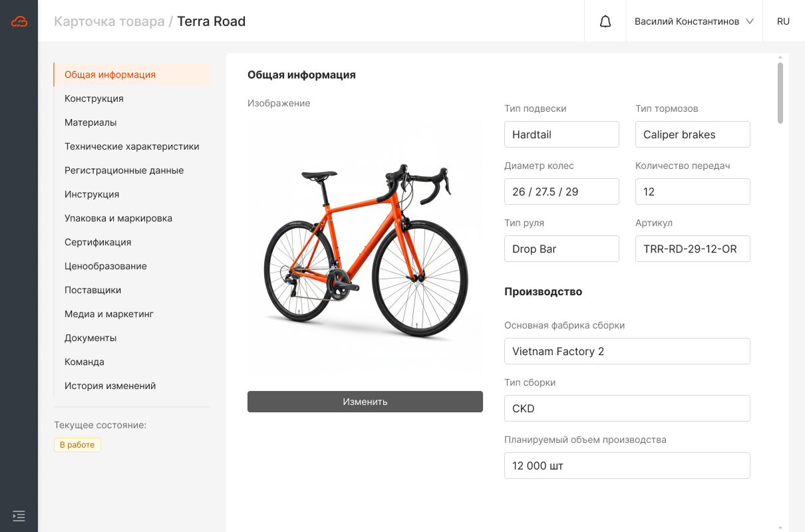Click the vertical scrollbar thumb
This screenshot has height=532, width=805.
(780, 92)
